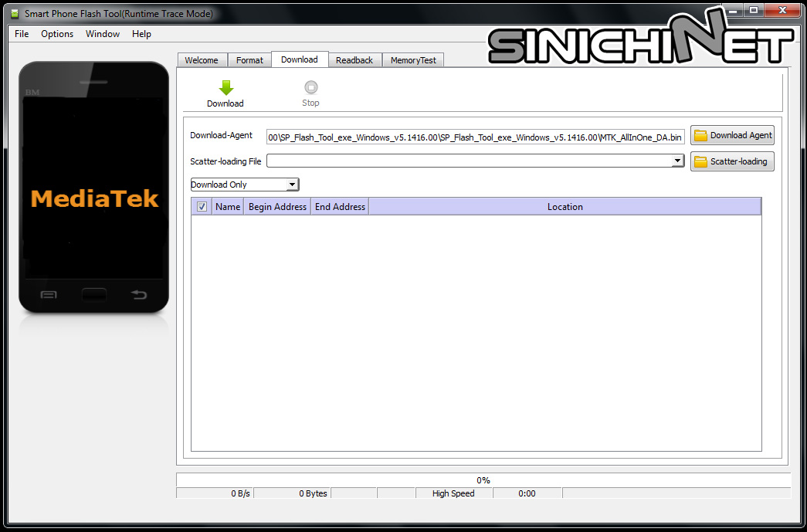Uncheck the select-all checkbox in the partition table

point(202,206)
